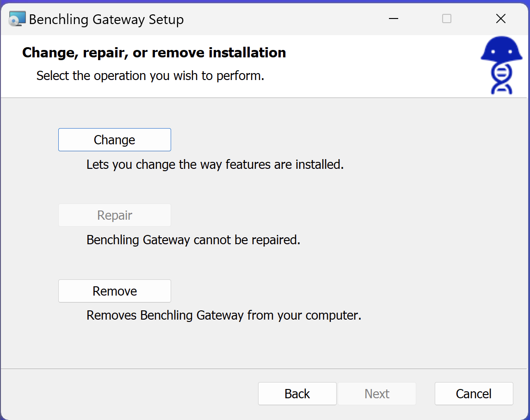
Task: Click the "Benchling Gateway Setup" title text
Action: (x=106, y=19)
